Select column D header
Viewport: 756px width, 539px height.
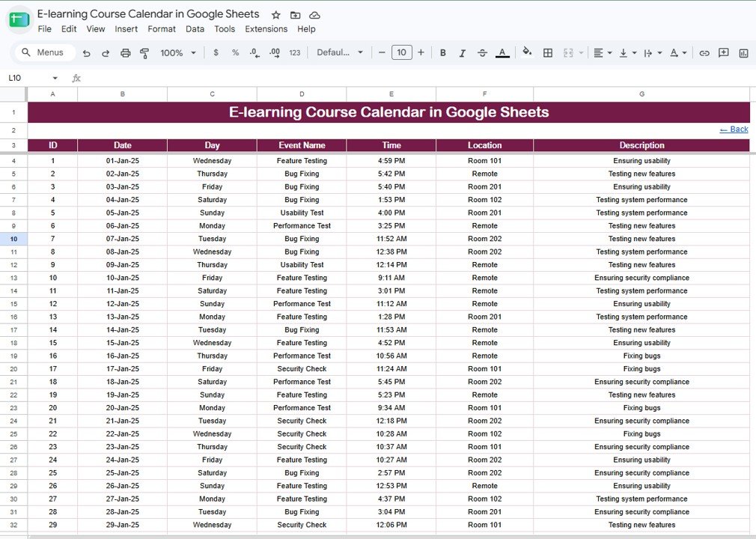[302, 94]
